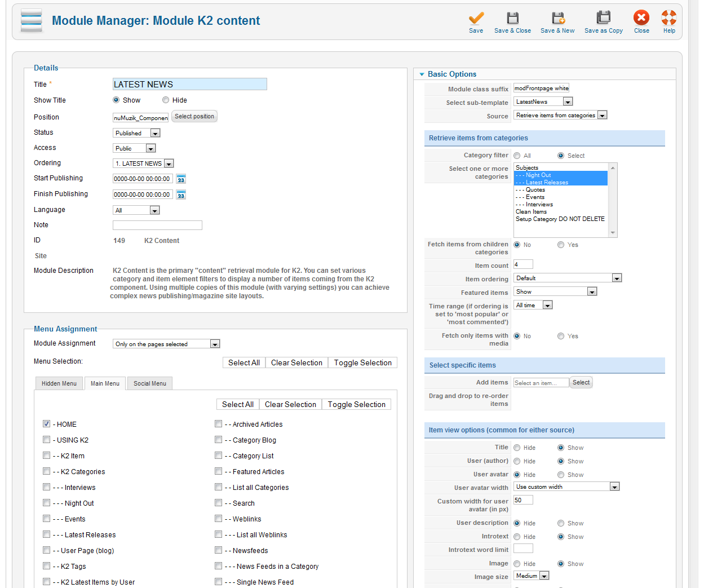
Task: Collapse the Basic Options panel arrow
Action: point(422,74)
